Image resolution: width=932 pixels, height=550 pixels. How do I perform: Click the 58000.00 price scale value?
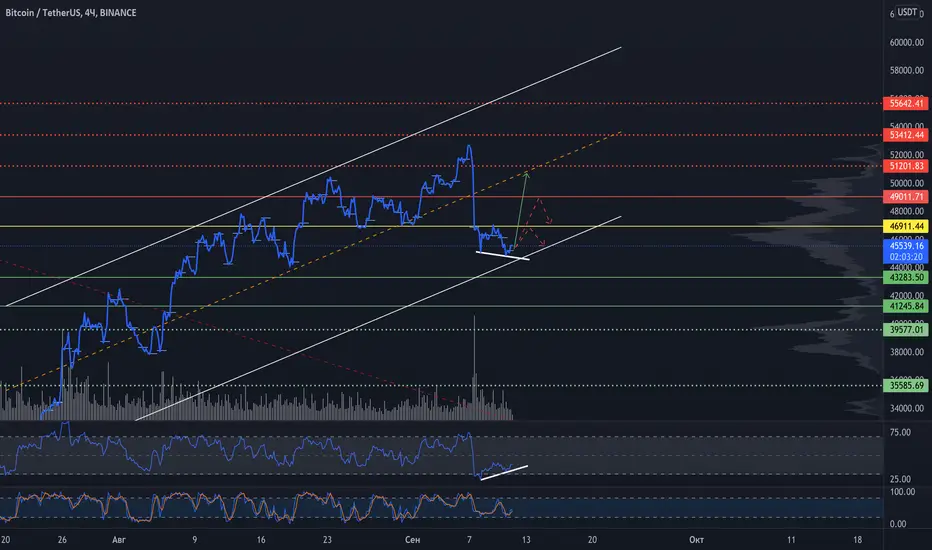pos(906,71)
